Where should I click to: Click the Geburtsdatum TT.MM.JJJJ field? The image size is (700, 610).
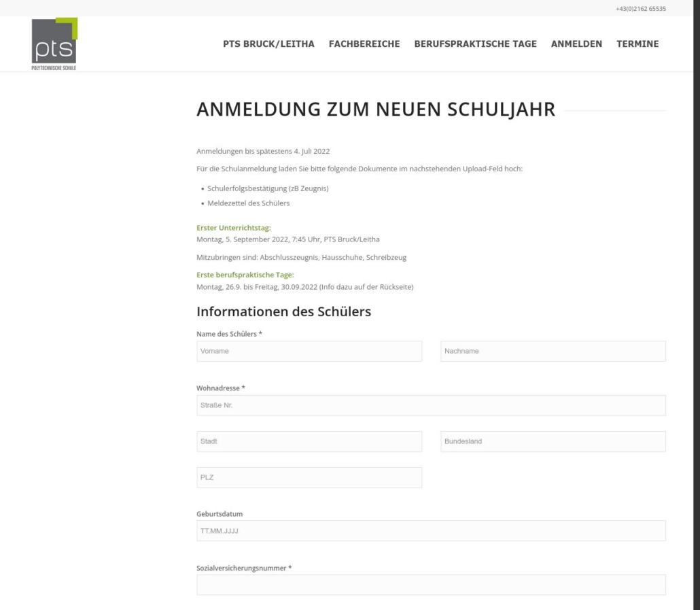[x=432, y=530]
